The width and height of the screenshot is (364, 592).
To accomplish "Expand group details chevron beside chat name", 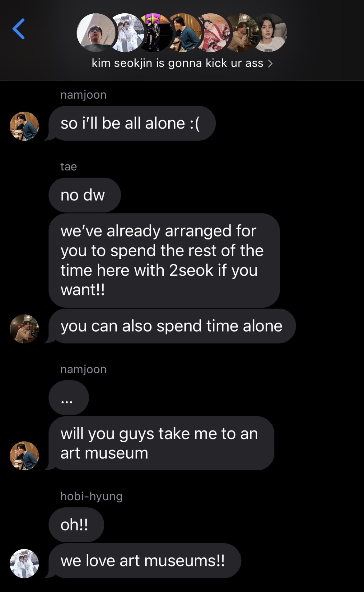I will click(x=270, y=63).
